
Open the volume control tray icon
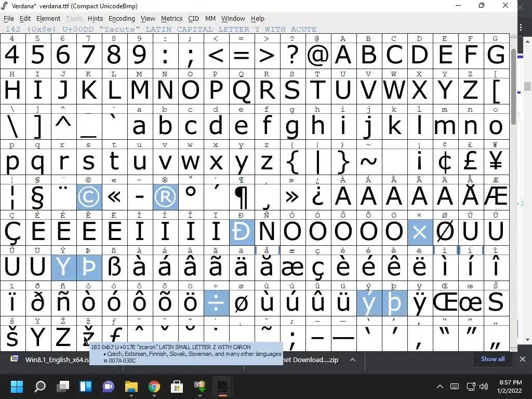point(484,386)
